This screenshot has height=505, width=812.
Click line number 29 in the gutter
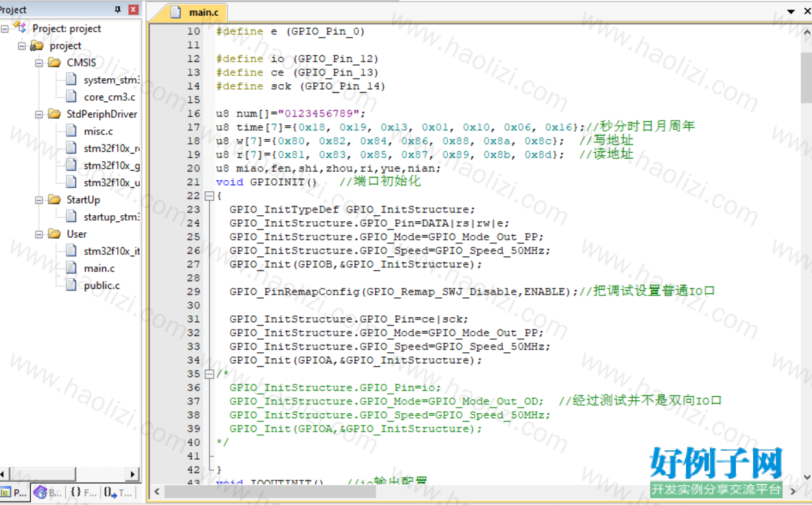(x=194, y=292)
